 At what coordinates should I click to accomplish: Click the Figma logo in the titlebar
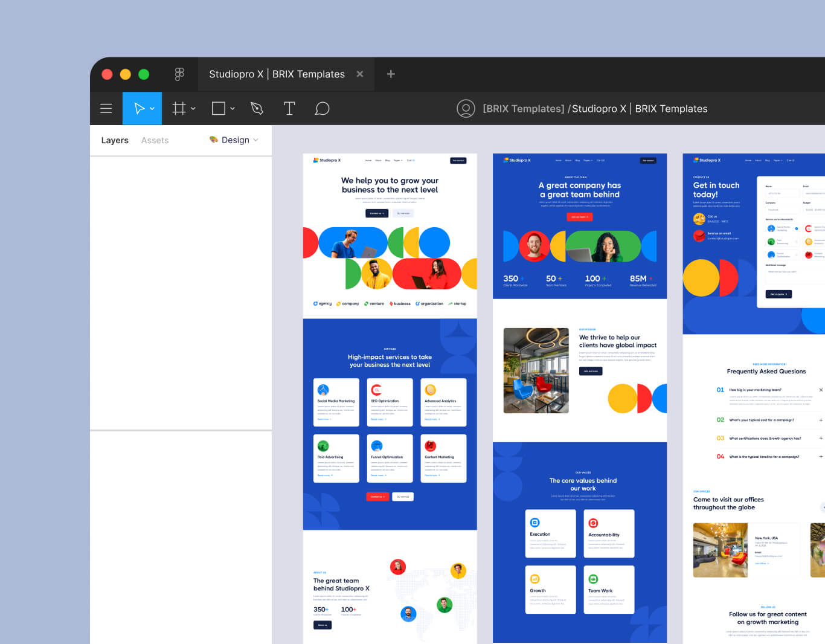tap(179, 74)
